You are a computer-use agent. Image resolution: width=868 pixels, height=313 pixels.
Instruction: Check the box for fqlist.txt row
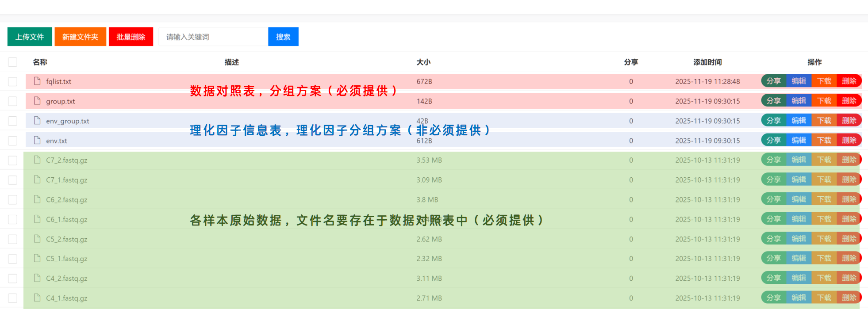click(13, 82)
